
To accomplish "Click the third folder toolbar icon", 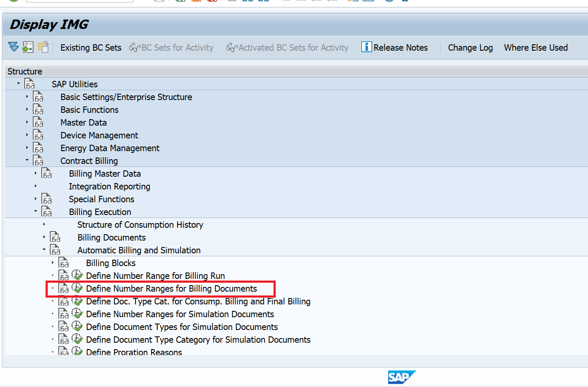I will [x=43, y=47].
